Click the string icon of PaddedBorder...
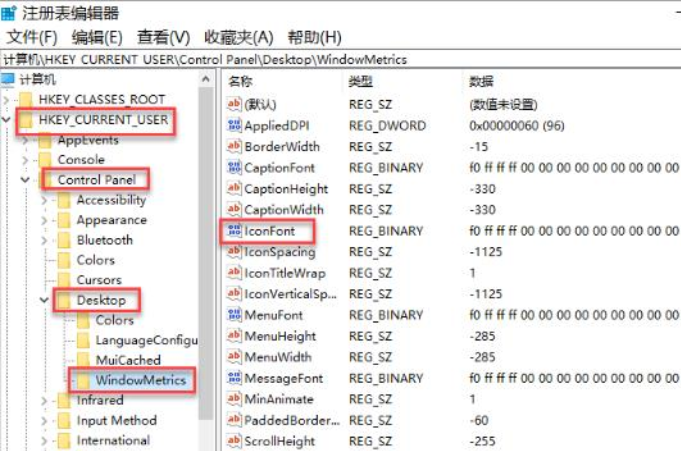This screenshot has height=451, width=681. point(234,420)
